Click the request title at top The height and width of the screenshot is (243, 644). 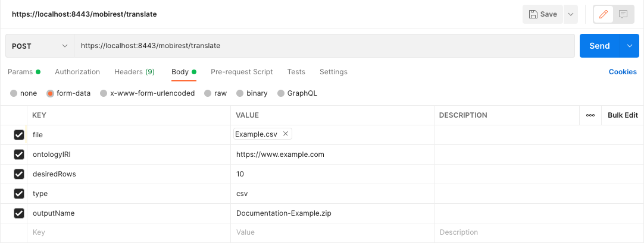[x=84, y=14]
